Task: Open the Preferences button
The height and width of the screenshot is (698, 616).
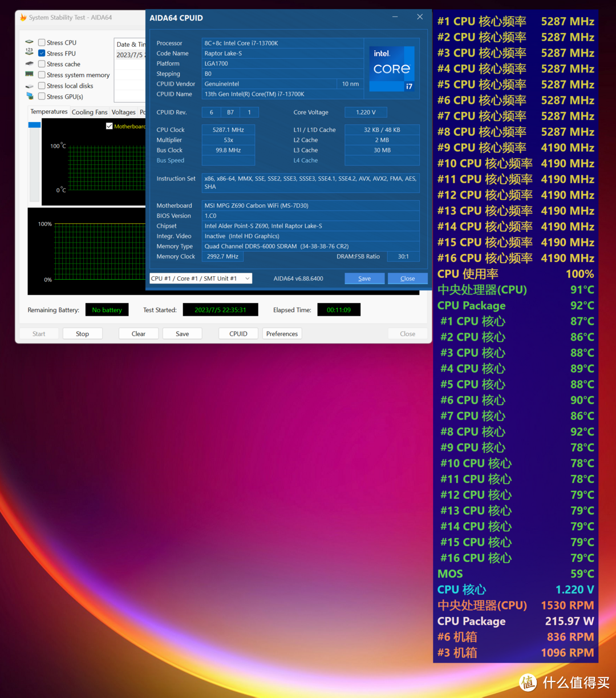Action: [x=282, y=334]
